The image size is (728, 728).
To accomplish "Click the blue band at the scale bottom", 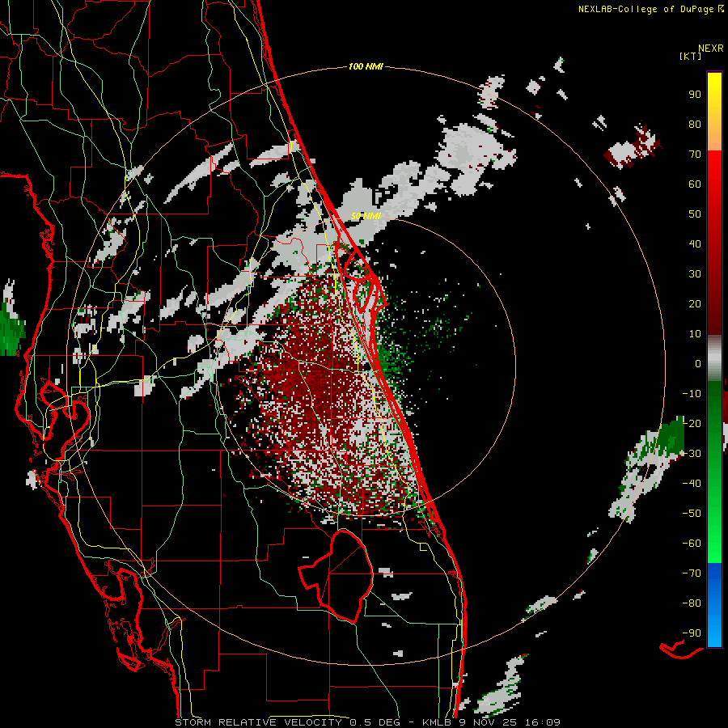I will [x=714, y=605].
